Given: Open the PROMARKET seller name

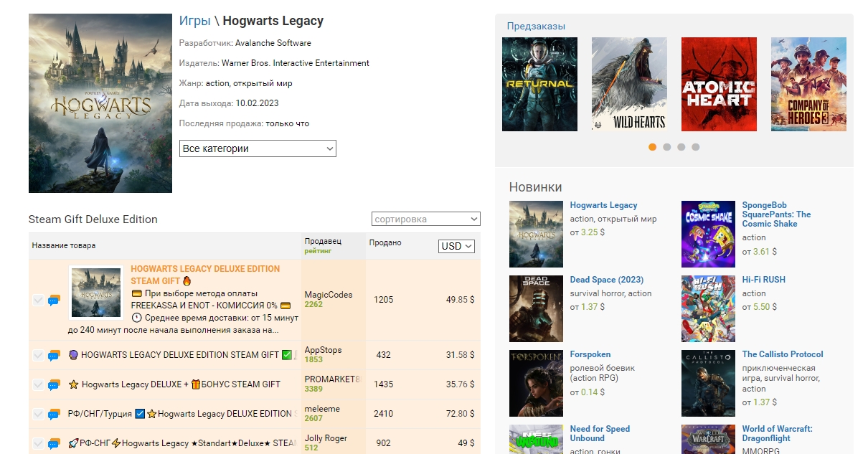Looking at the screenshot, I should 332,379.
